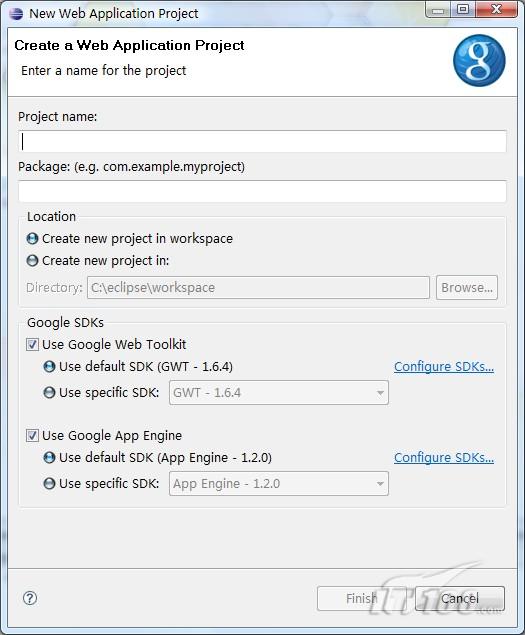Open the App Engine - 1.2.0 dropdown
The height and width of the screenshot is (635, 525).
pos(279,484)
